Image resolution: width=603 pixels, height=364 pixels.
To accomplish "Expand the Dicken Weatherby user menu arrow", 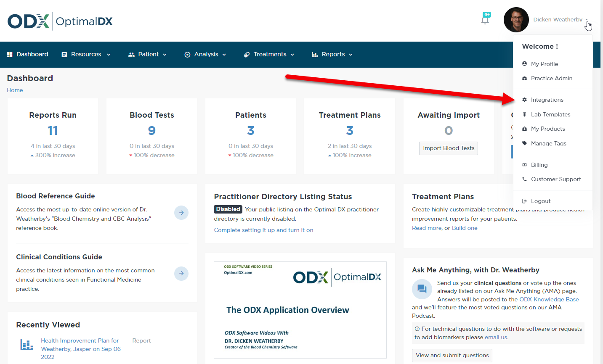I will 587,20.
